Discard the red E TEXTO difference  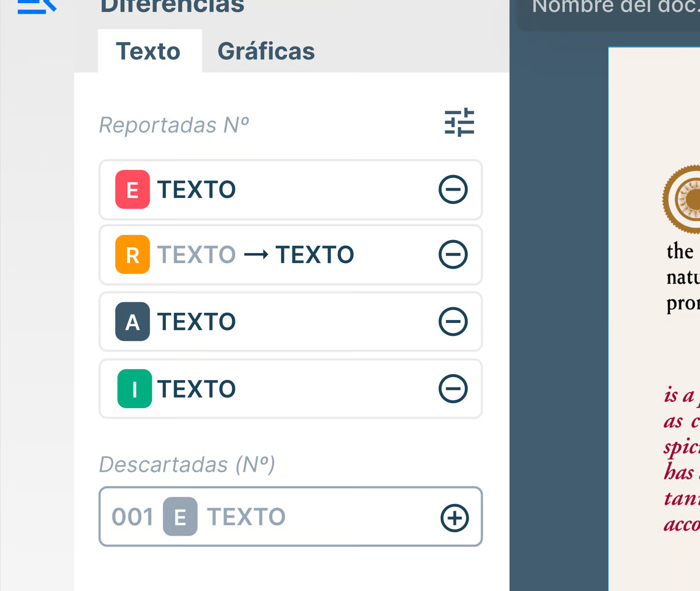click(453, 189)
